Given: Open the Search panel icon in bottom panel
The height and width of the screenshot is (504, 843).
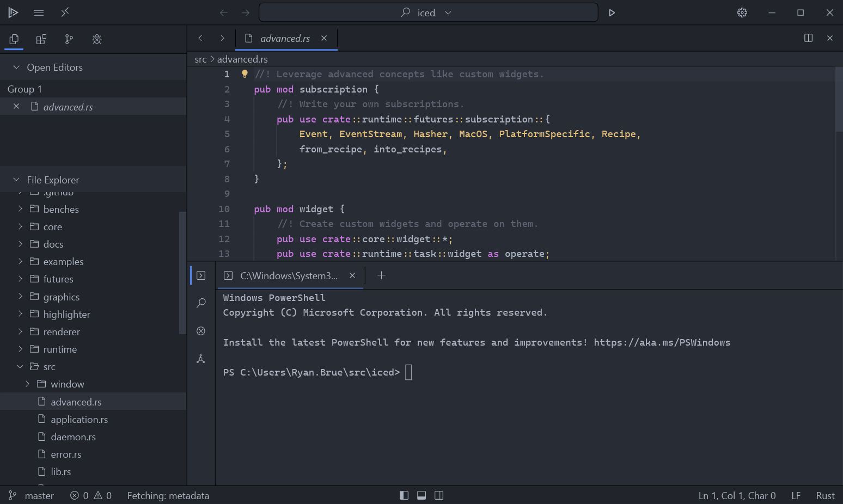Looking at the screenshot, I should coord(201,303).
